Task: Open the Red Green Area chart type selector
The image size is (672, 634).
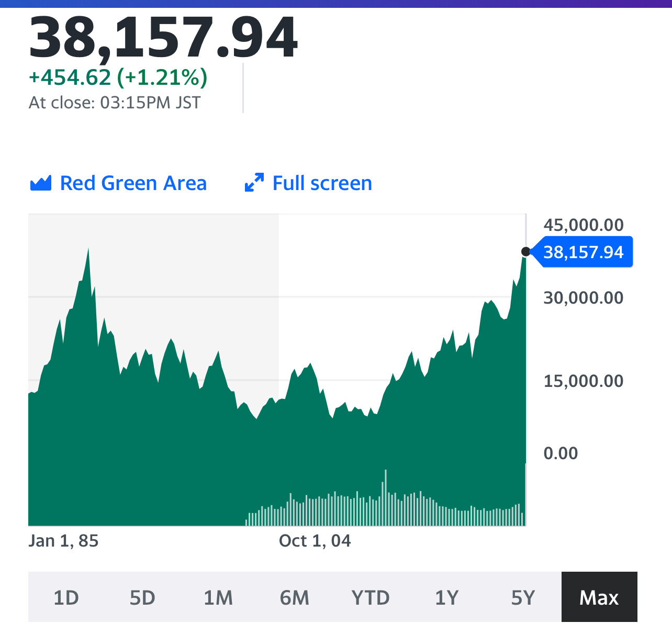Action: [x=133, y=183]
